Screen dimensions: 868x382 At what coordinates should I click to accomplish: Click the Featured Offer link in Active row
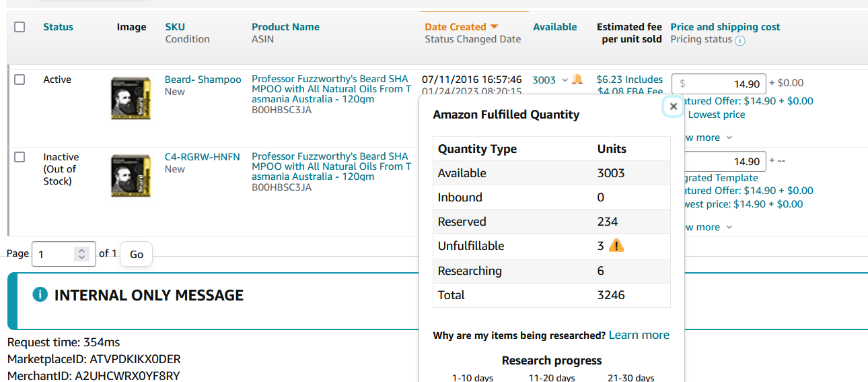click(747, 101)
